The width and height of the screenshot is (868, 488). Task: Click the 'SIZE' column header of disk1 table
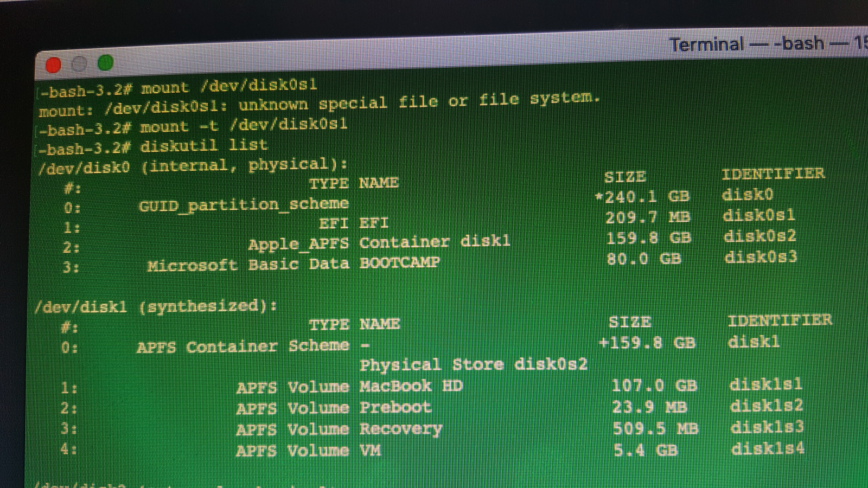click(629, 322)
